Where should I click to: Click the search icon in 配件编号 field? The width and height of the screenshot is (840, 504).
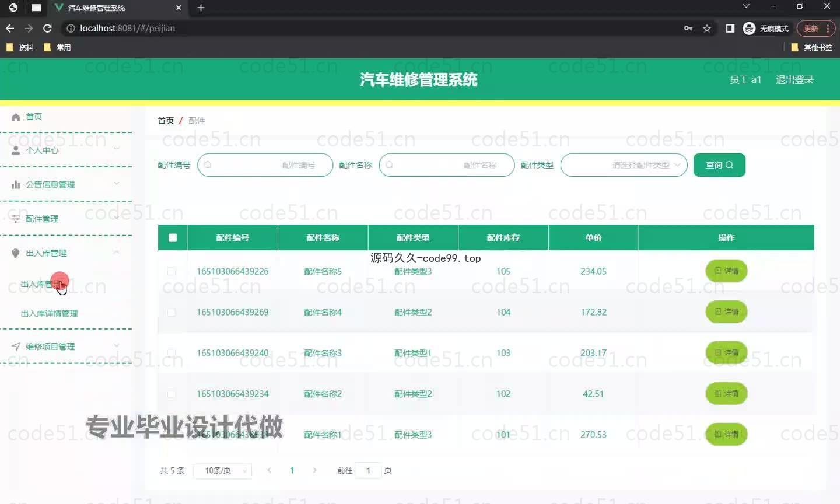coord(208,165)
